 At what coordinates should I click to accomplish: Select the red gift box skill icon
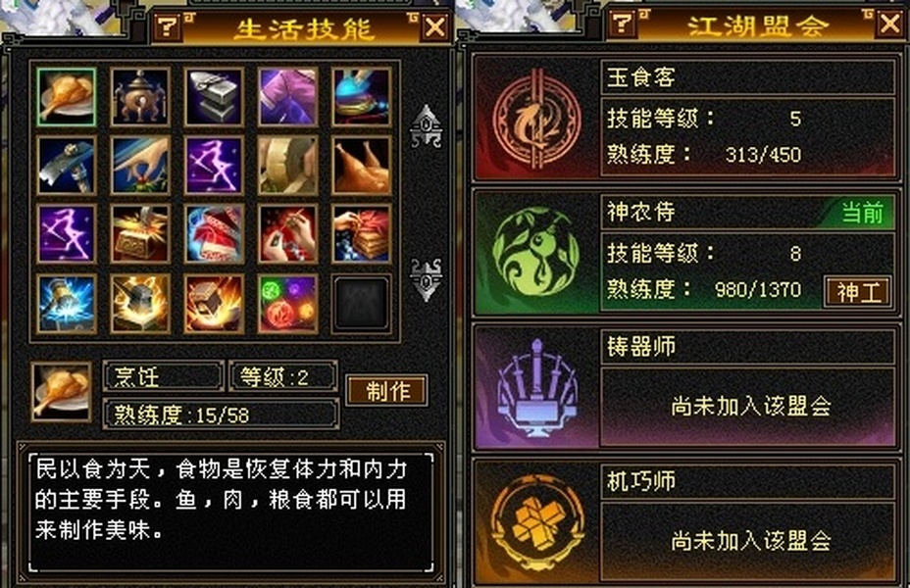[x=214, y=234]
